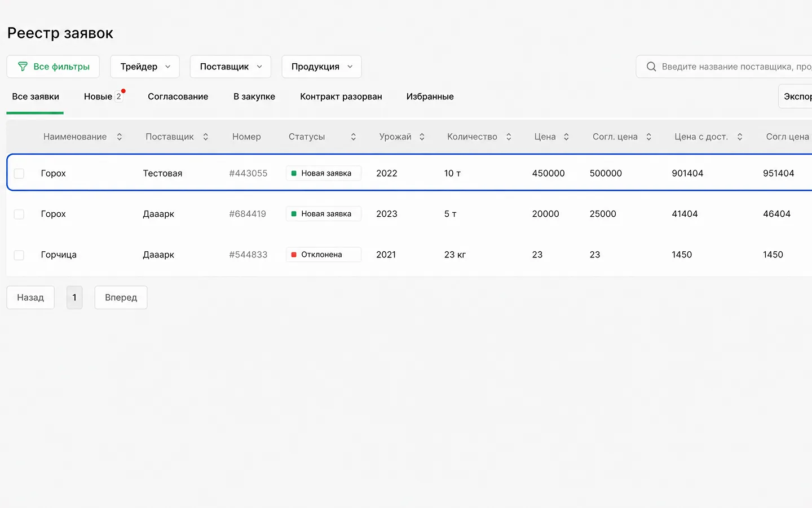The image size is (812, 508).
Task: Show the В закупке tab
Action: click(254, 97)
